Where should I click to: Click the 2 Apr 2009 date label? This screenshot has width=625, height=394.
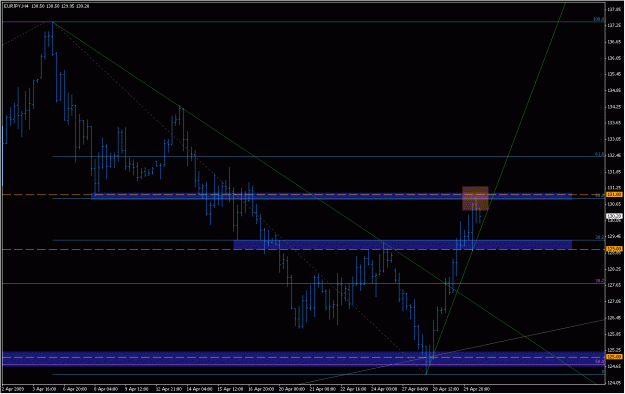(13, 389)
